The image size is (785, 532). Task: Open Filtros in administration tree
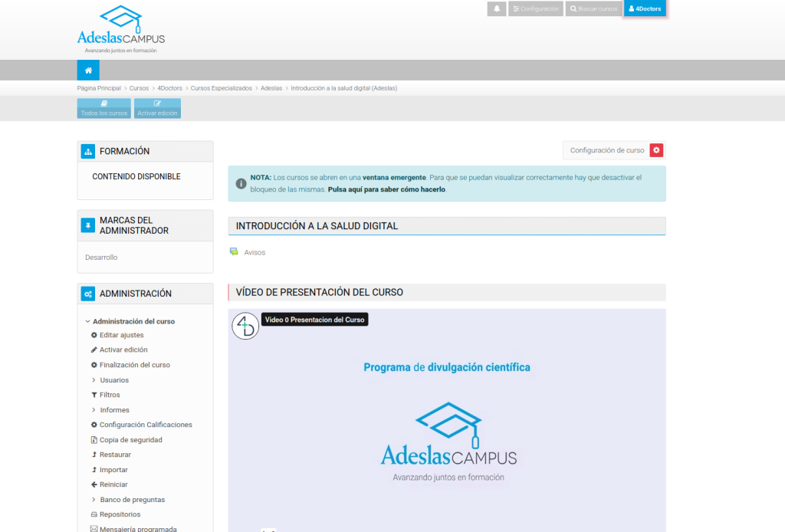(110, 395)
